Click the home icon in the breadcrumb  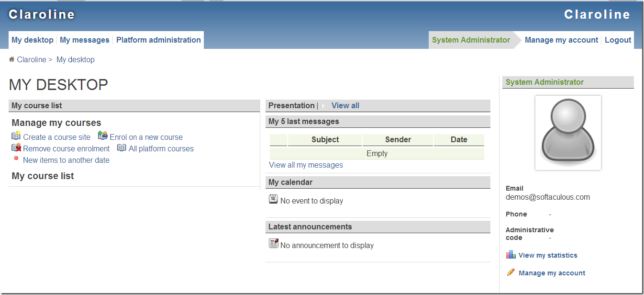[12, 59]
